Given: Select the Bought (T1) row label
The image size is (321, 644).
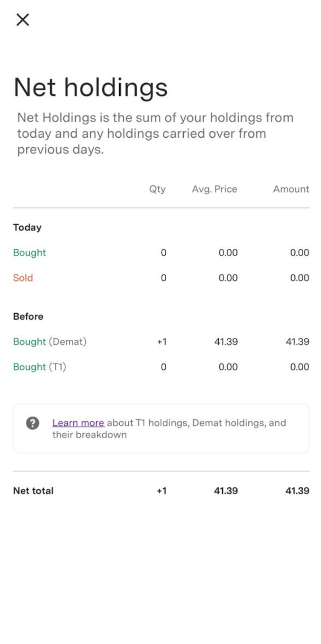Looking at the screenshot, I should (39, 367).
